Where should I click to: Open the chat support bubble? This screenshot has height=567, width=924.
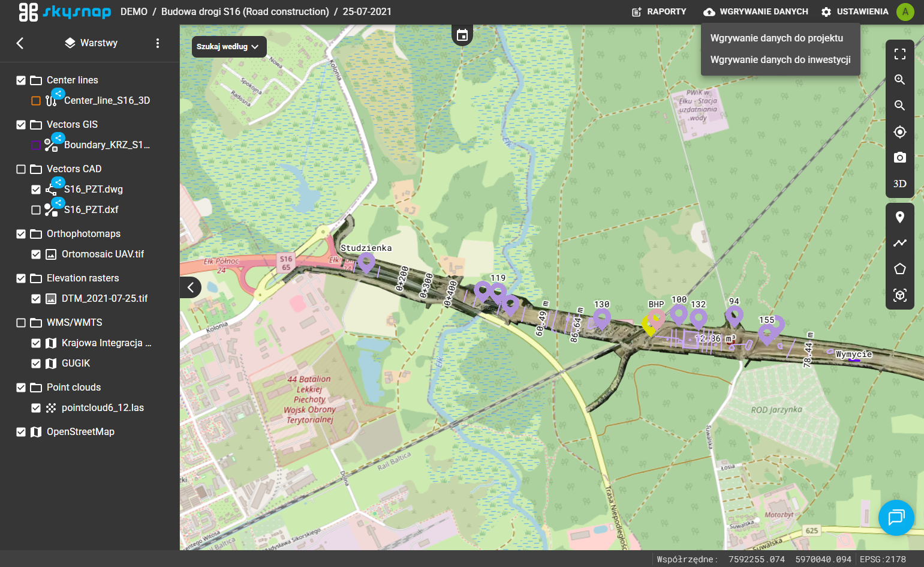pos(896,518)
